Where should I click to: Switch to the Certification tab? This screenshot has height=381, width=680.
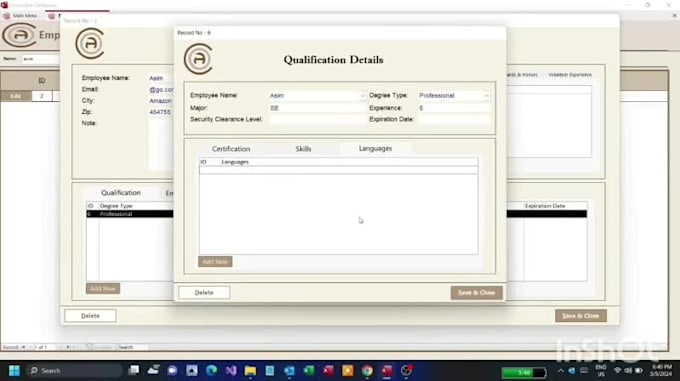tap(231, 149)
